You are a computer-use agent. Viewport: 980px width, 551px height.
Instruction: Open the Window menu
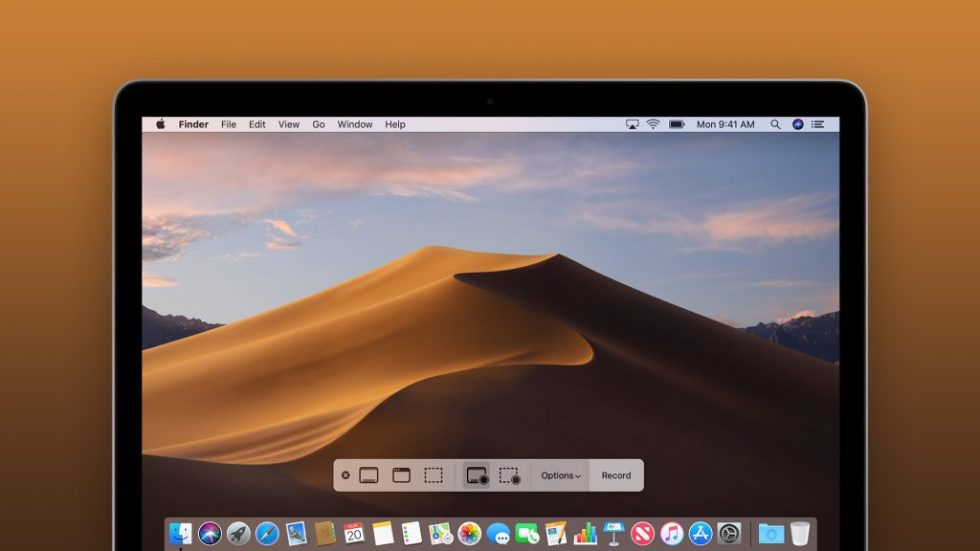point(355,124)
